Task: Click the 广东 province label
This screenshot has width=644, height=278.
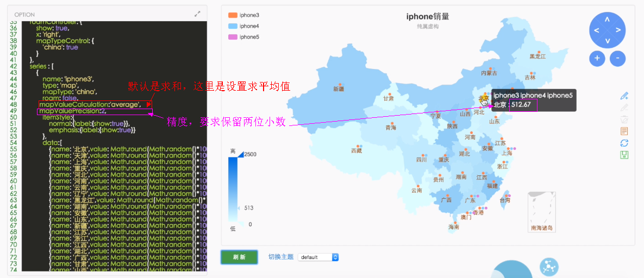Action: click(x=470, y=201)
